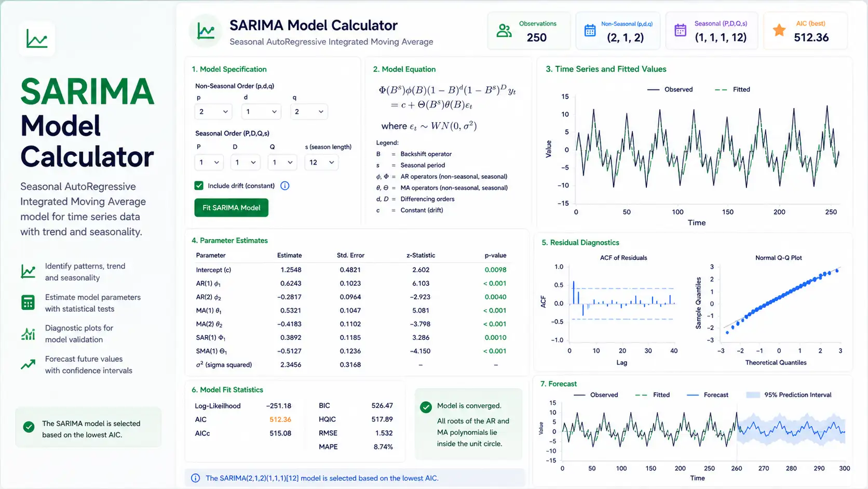The image size is (868, 489).
Task: Click the Seasonal calendar icon
Action: coord(680,30)
